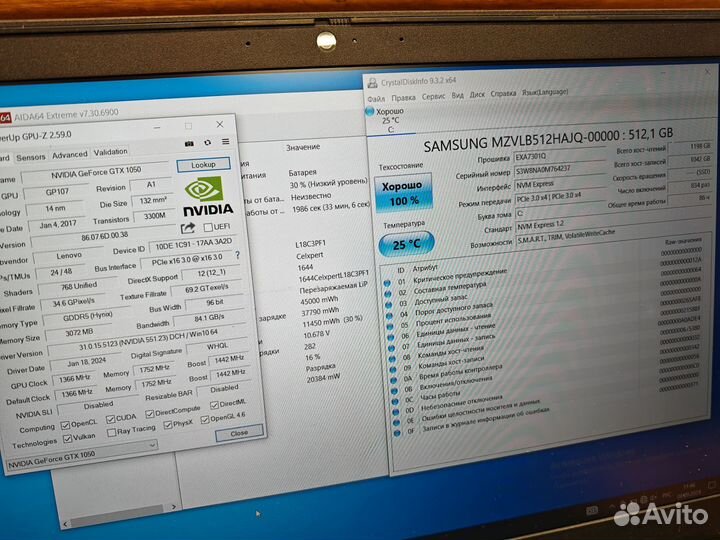
Task: Expand the GPU selector dropdown in GPU-Z
Action: [x=152, y=445]
